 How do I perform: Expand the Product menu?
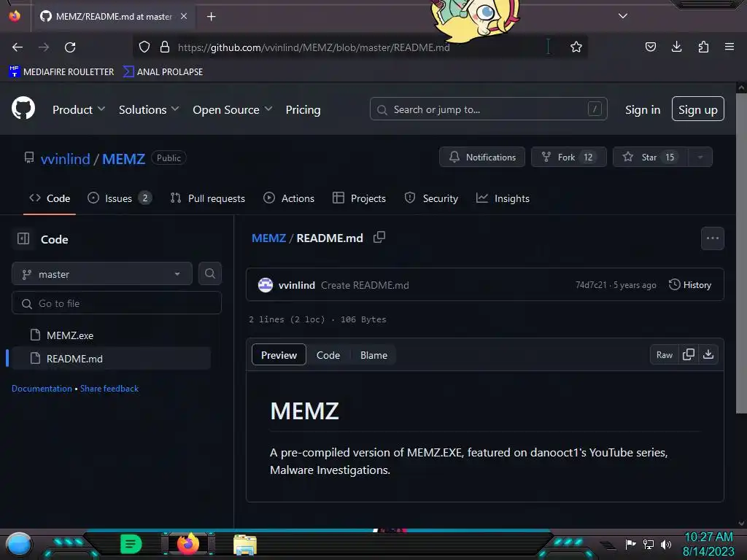click(x=79, y=109)
